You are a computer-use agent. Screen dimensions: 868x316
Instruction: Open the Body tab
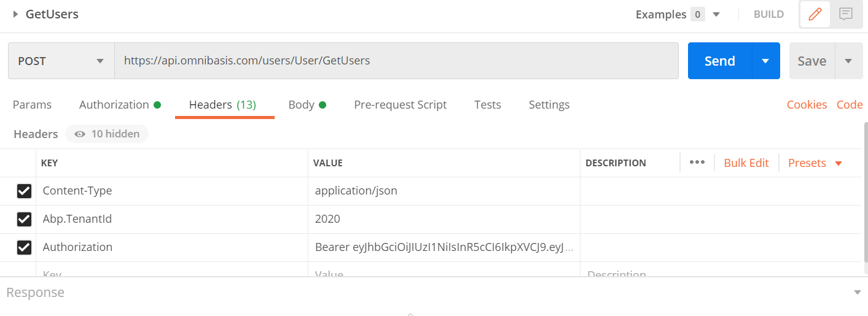(x=307, y=105)
